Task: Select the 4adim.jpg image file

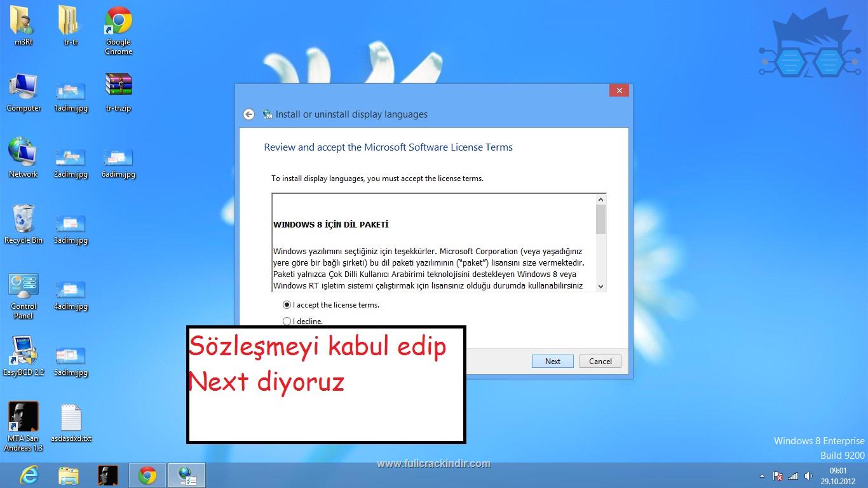Action: (x=71, y=295)
